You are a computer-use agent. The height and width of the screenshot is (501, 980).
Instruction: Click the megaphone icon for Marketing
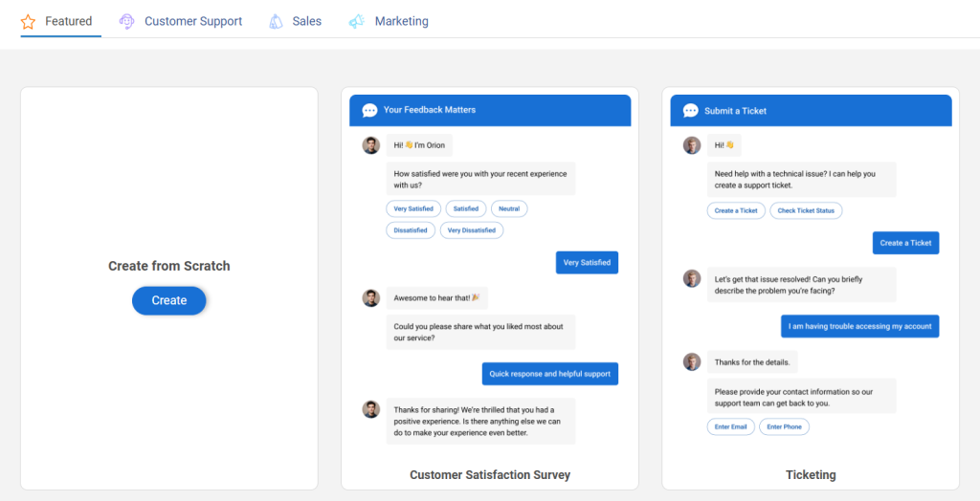pos(356,21)
